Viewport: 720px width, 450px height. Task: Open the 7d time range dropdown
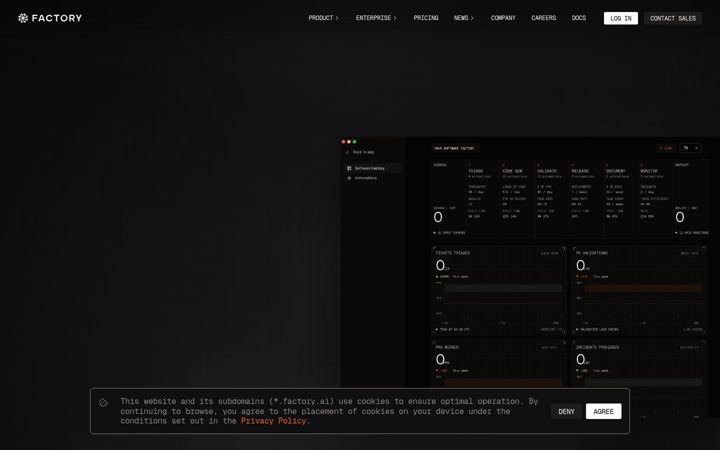click(690, 148)
